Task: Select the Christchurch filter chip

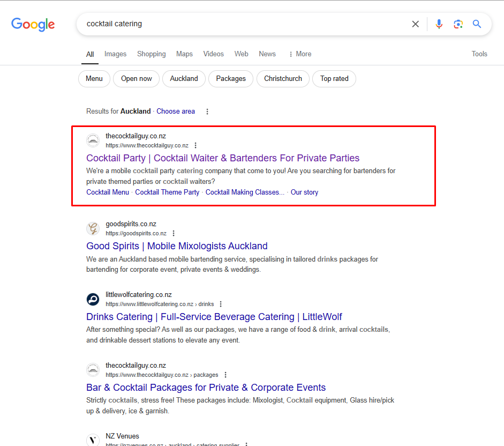Action: [283, 78]
